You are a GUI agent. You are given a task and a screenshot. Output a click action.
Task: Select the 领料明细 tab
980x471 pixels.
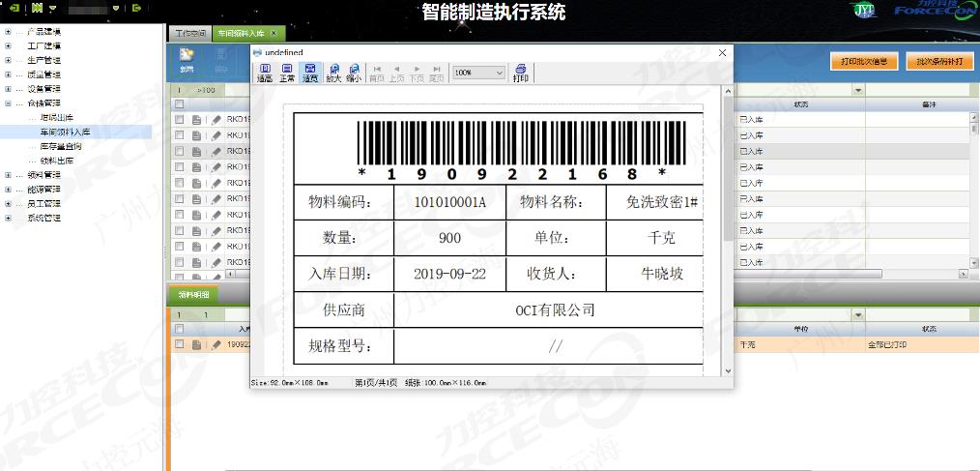click(x=193, y=294)
